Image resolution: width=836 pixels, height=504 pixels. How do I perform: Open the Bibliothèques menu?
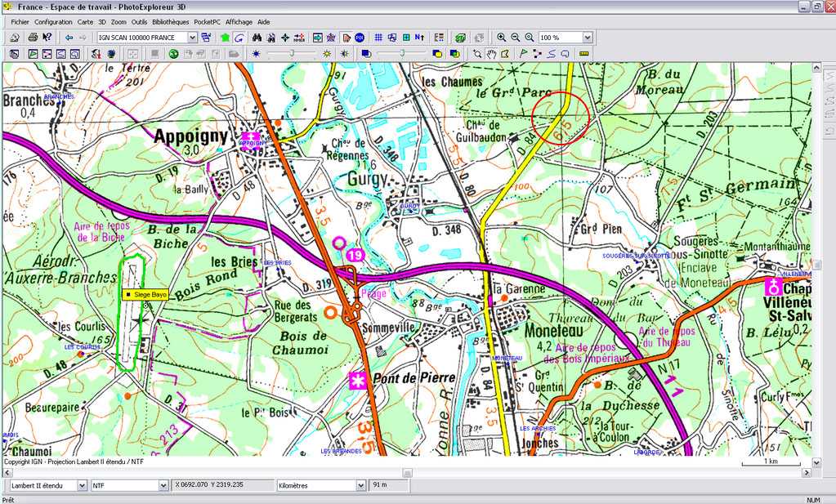point(170,22)
